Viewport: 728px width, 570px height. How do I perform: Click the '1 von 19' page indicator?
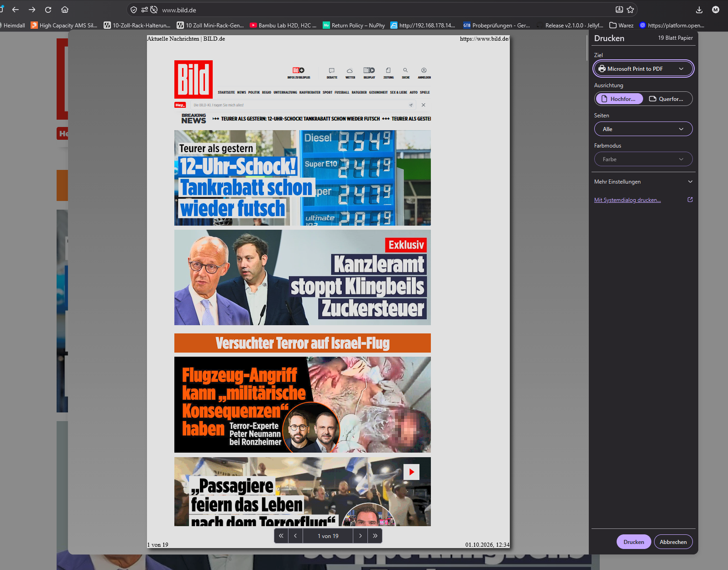328,536
